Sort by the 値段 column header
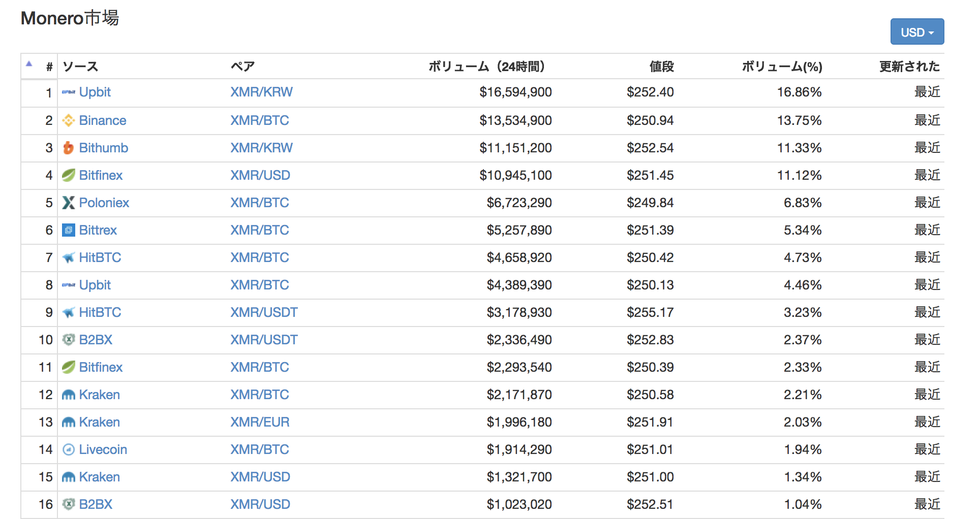 pos(661,67)
